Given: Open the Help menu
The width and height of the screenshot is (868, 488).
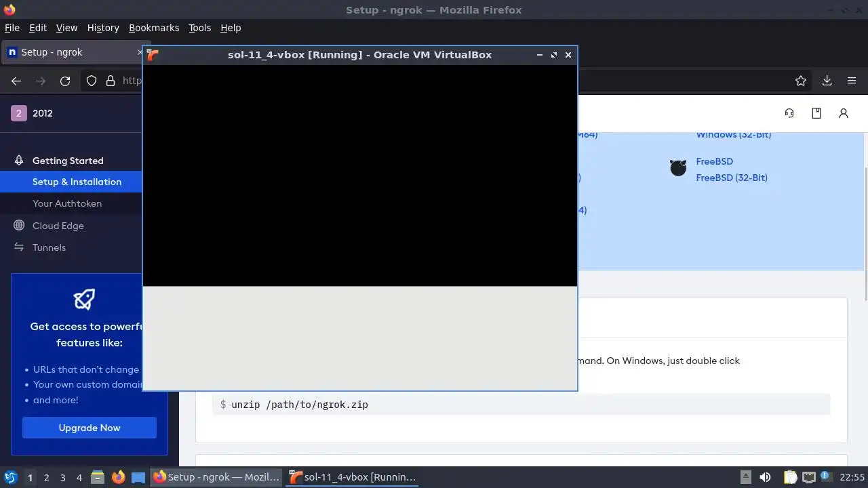Looking at the screenshot, I should pyautogui.click(x=231, y=28).
